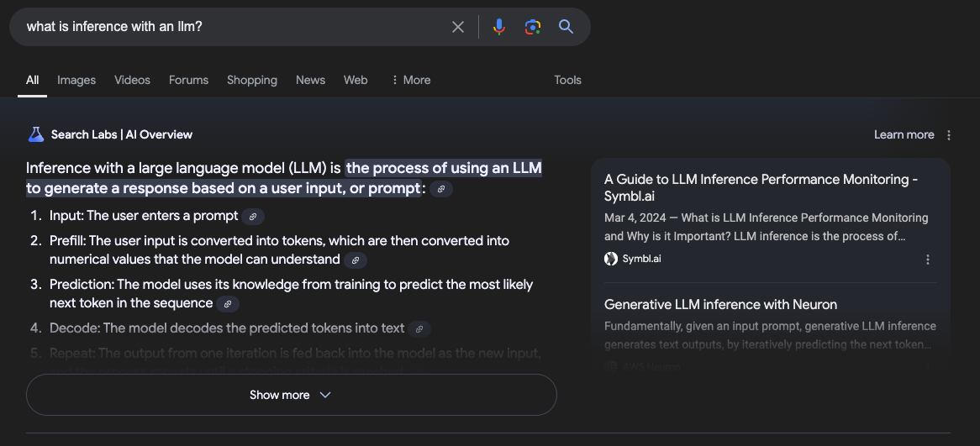
Task: Switch to the News tab
Action: pos(311,80)
